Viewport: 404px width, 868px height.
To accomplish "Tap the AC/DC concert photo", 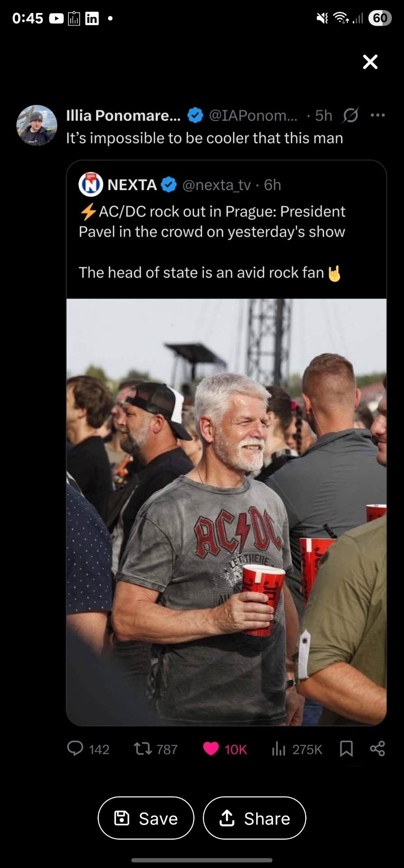I will point(226,512).
